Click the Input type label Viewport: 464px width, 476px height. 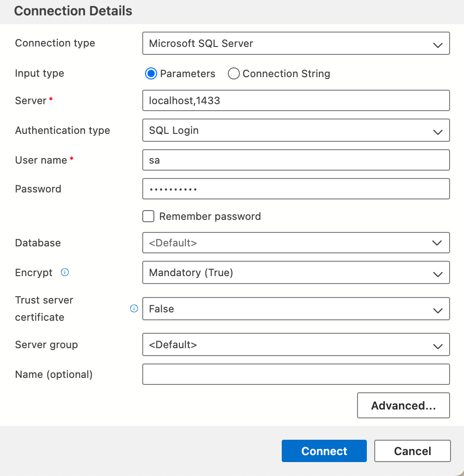[40, 73]
